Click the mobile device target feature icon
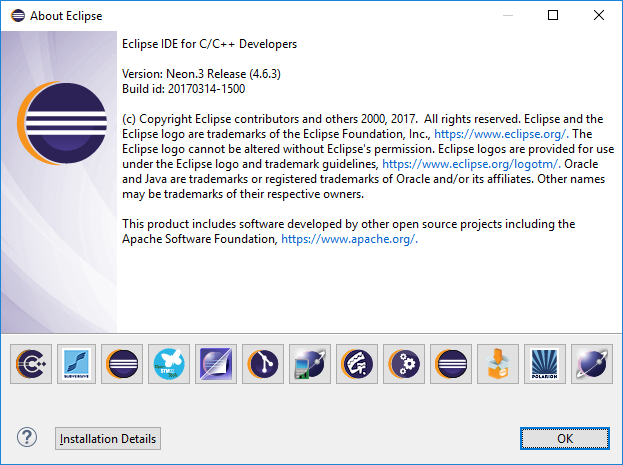This screenshot has width=623, height=465. 310,364
